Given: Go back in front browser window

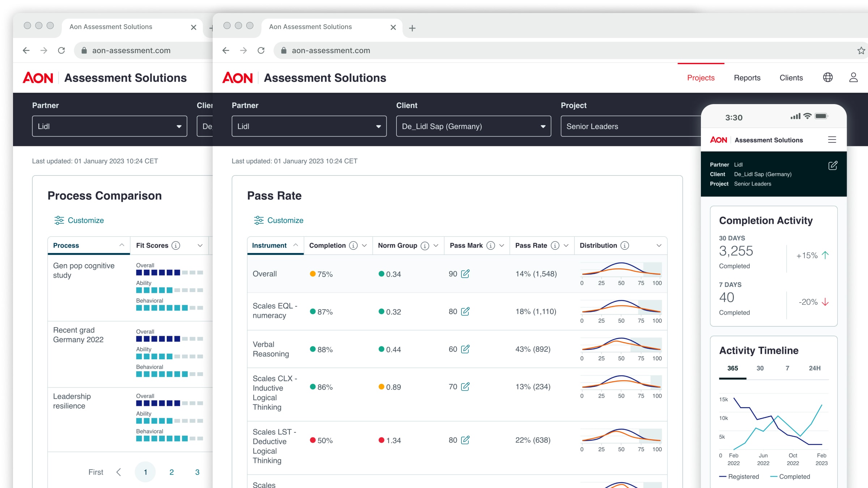Looking at the screenshot, I should coord(226,51).
